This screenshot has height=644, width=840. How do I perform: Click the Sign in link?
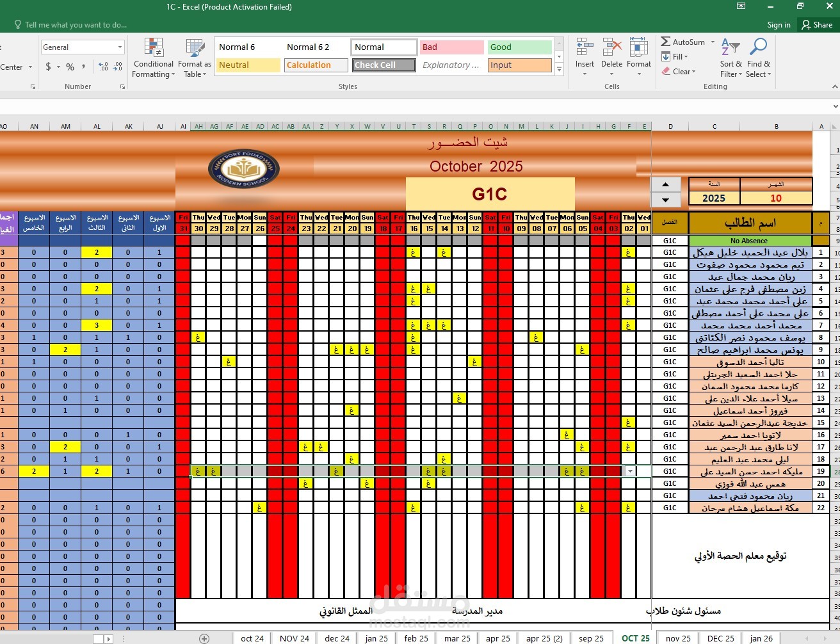(779, 25)
